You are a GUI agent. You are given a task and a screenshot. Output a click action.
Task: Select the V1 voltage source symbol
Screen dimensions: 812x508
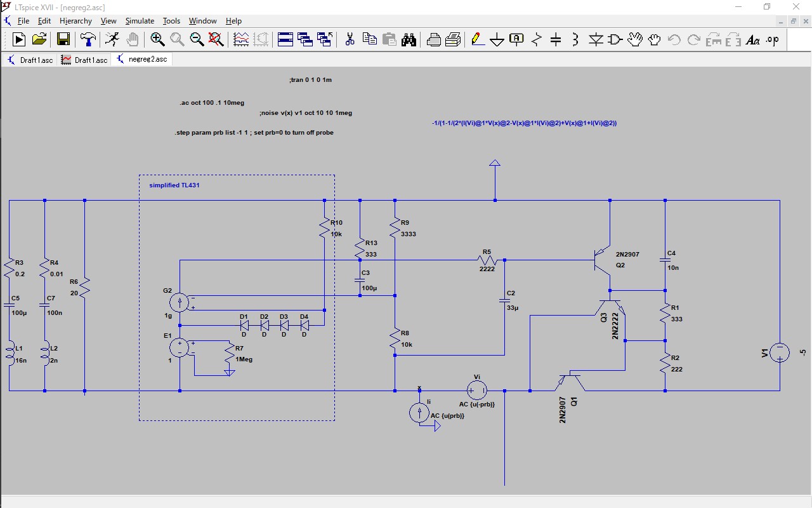(780, 352)
